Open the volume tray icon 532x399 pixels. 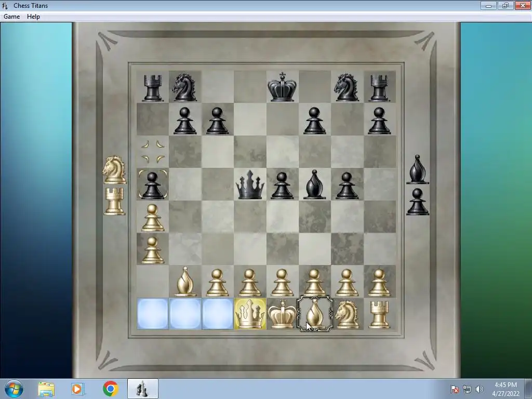pyautogui.click(x=479, y=389)
